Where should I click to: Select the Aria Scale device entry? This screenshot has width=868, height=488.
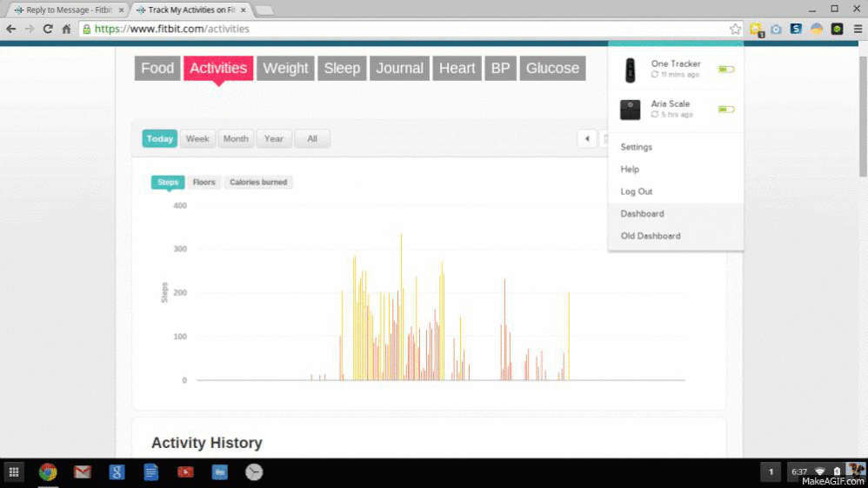[x=676, y=110]
